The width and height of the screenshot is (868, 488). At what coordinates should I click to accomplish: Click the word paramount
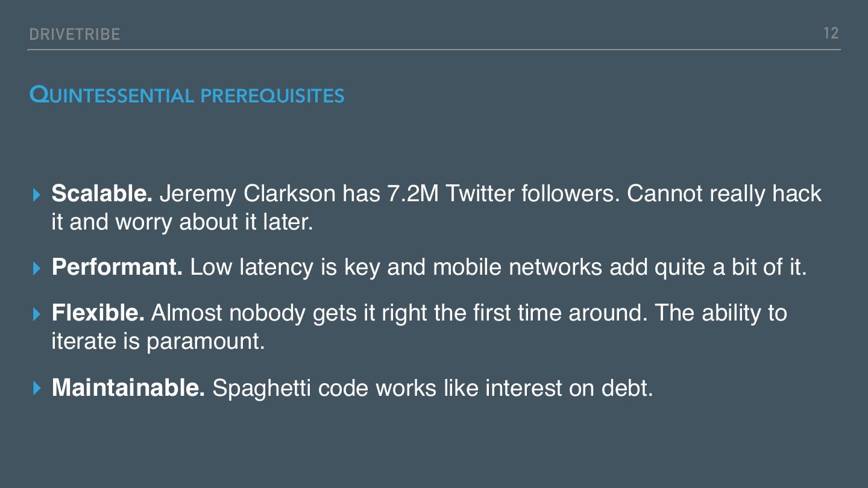pos(206,342)
